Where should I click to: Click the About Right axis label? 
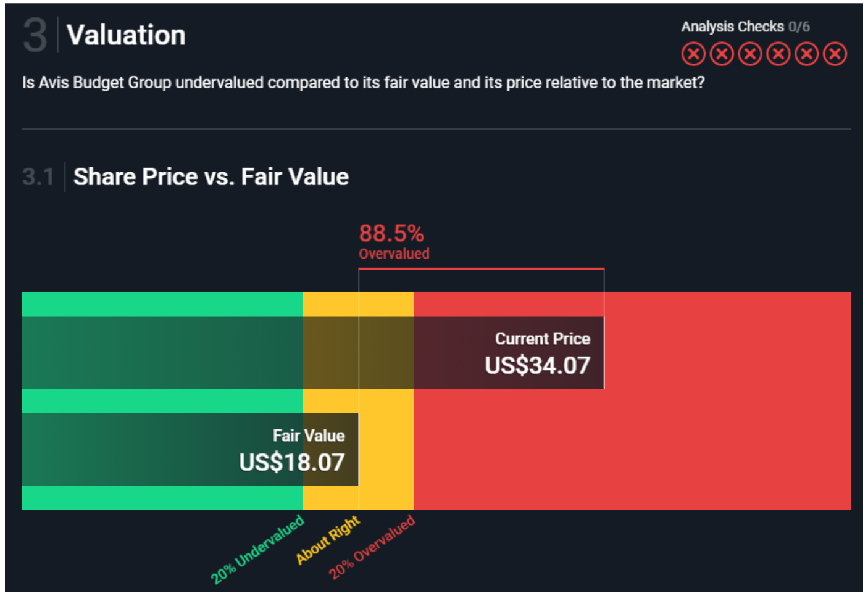coord(328,539)
